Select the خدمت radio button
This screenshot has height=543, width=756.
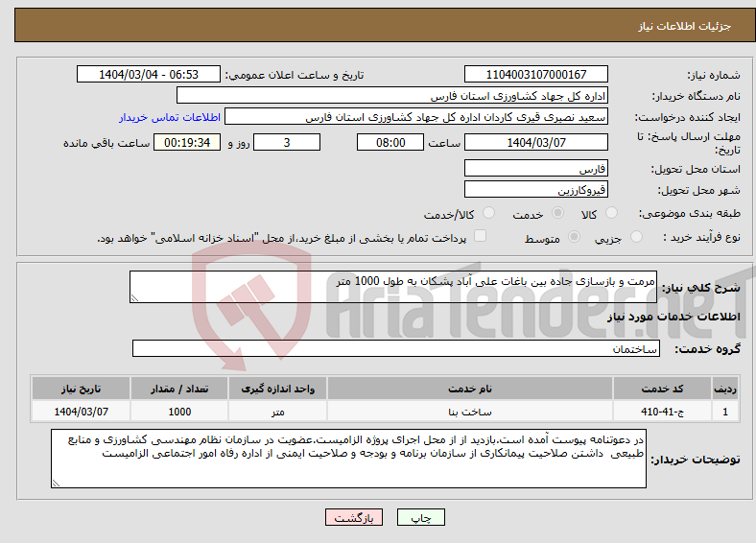pyautogui.click(x=557, y=213)
